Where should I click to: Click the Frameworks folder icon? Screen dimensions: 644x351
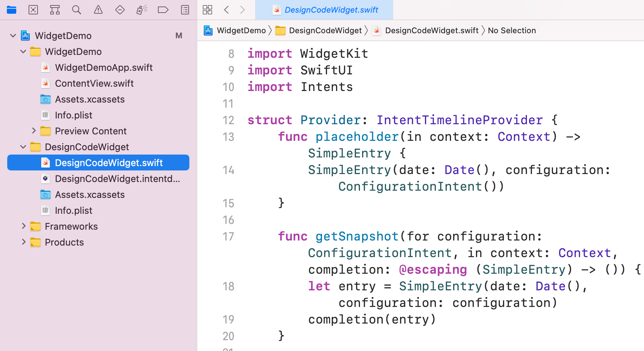tap(35, 226)
